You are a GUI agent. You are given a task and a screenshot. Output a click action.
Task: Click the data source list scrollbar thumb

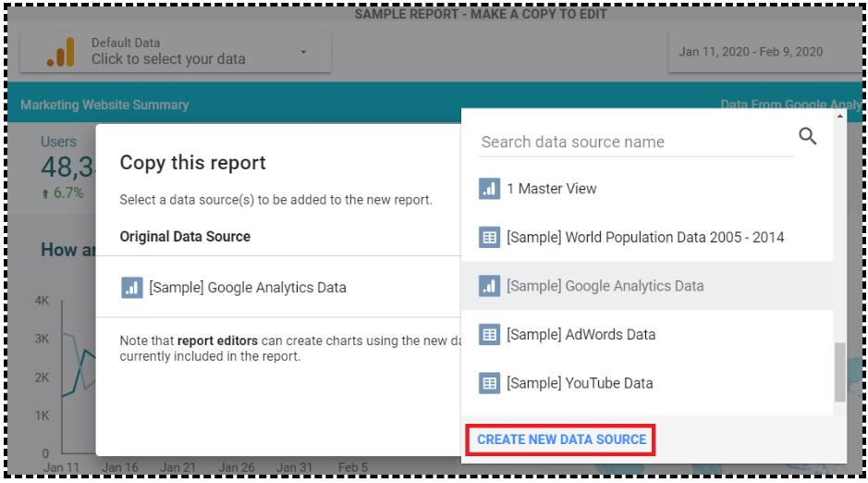[x=839, y=372]
